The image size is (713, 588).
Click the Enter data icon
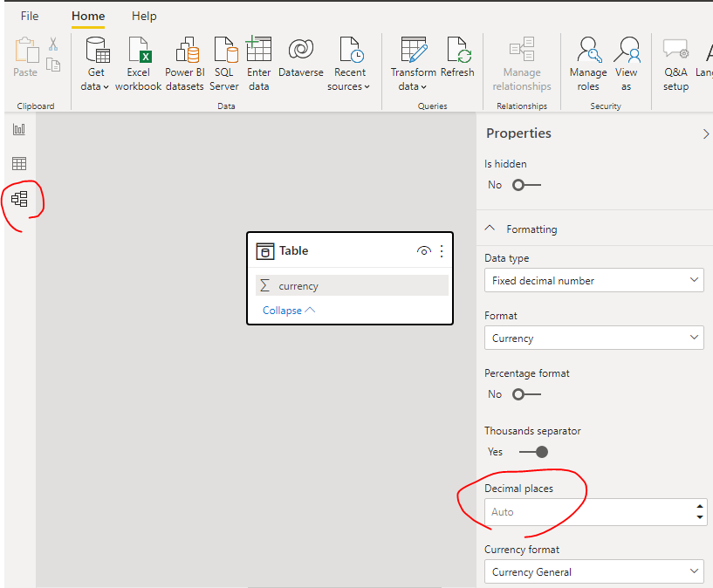pyautogui.click(x=258, y=49)
